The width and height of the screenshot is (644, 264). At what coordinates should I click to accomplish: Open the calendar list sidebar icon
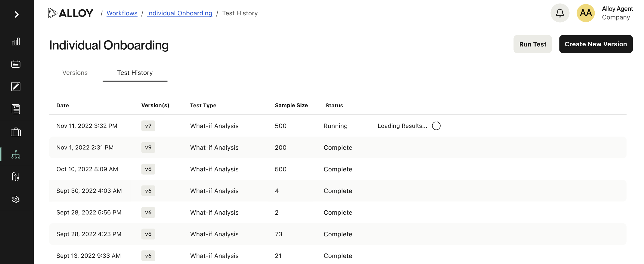(16, 64)
